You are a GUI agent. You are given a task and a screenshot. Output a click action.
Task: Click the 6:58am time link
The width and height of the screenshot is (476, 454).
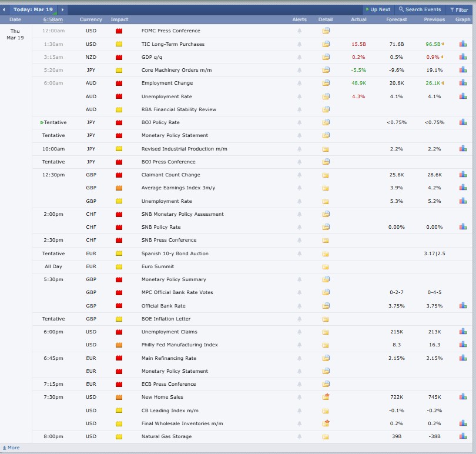click(x=53, y=19)
